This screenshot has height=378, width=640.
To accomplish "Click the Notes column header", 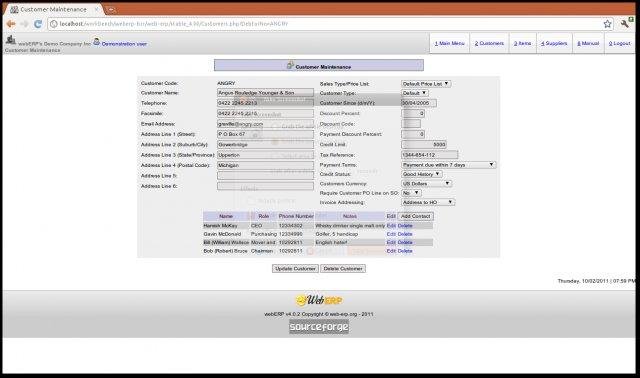I will [x=350, y=216].
